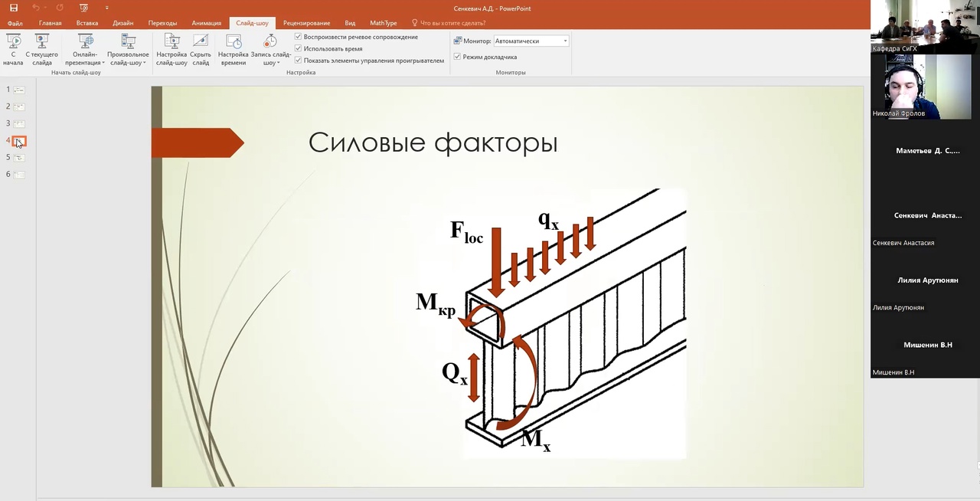Select slide 3 thumbnail in the slide panel
This screenshot has width=980, height=501.
tap(19, 123)
